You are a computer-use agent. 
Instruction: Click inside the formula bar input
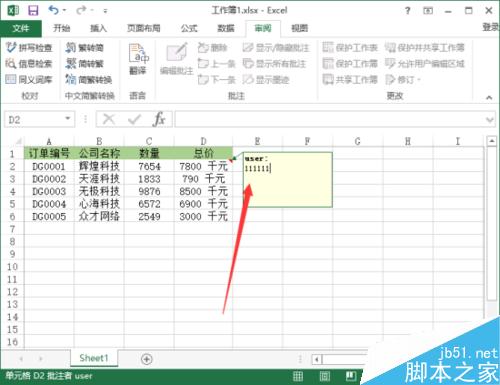(329, 119)
